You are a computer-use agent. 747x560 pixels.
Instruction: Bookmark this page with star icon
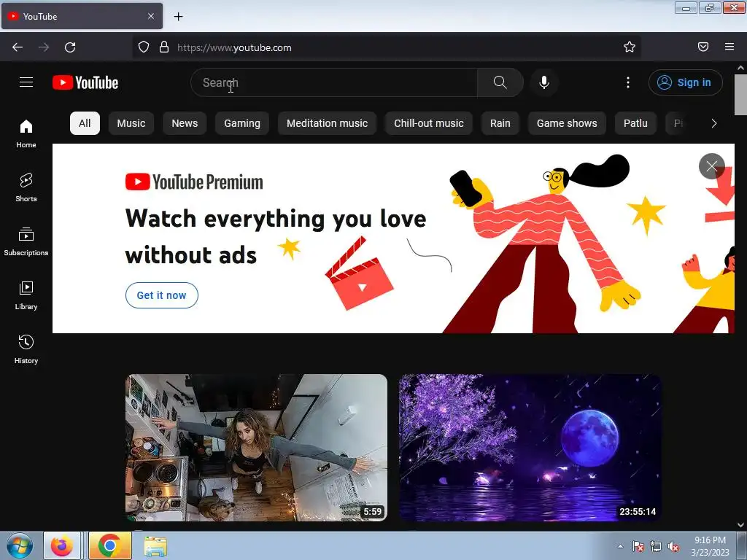[630, 47]
